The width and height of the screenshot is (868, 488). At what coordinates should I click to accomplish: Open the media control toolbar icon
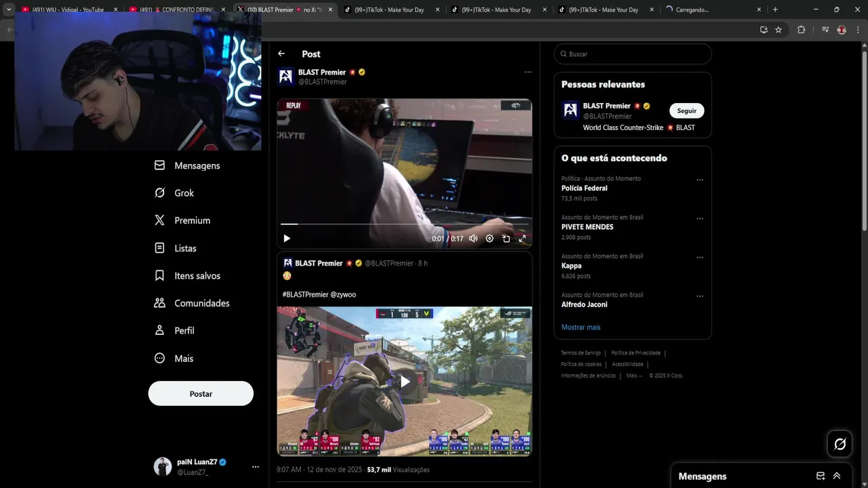(825, 30)
